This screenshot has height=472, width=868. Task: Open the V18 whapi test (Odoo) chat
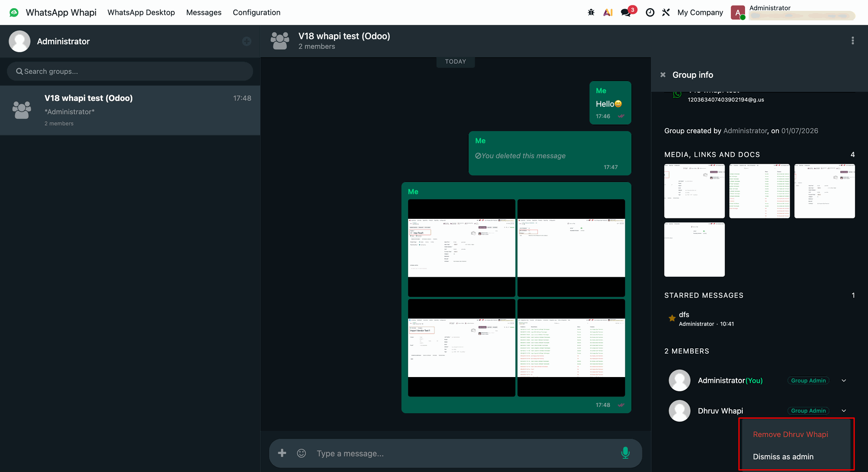click(x=130, y=110)
